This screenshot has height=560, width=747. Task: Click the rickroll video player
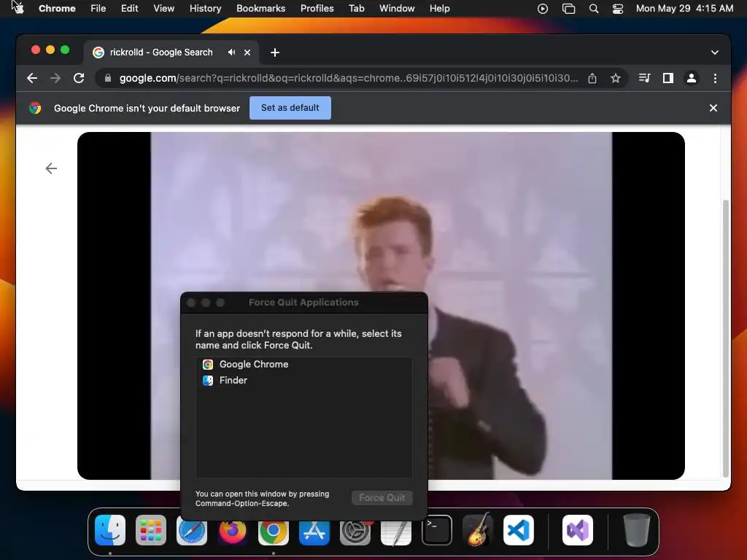[381, 306]
